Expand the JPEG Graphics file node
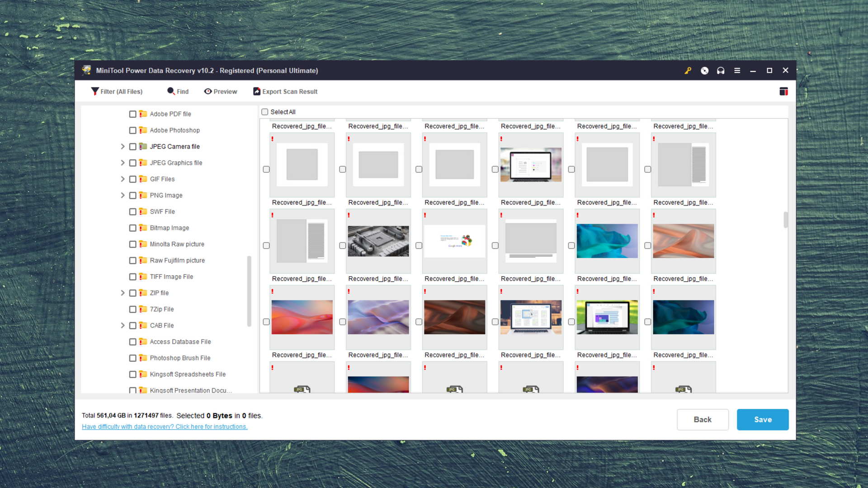The width and height of the screenshot is (868, 488). 123,163
